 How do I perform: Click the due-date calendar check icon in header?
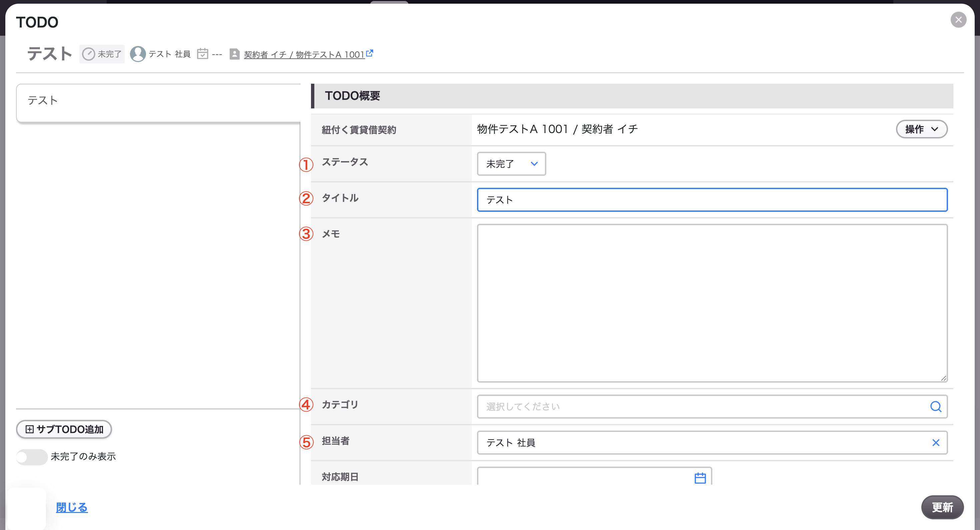(203, 54)
